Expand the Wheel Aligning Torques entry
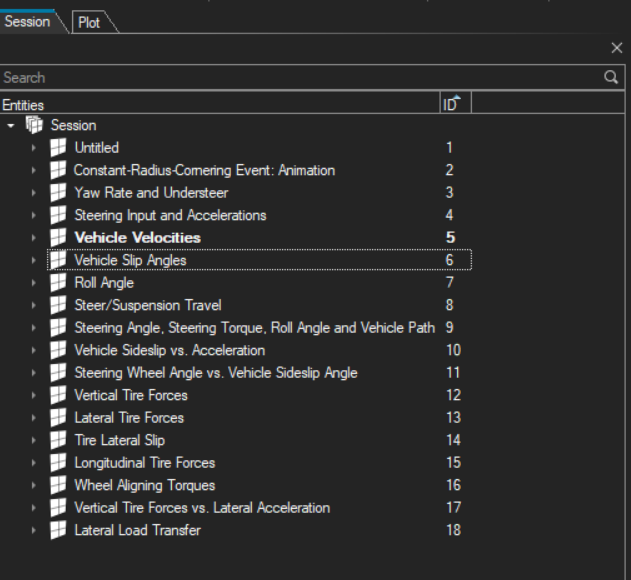This screenshot has width=631, height=580. (33, 485)
